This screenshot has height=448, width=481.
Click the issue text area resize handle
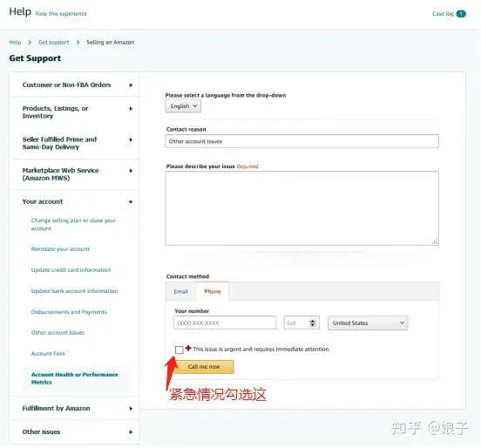click(x=434, y=241)
